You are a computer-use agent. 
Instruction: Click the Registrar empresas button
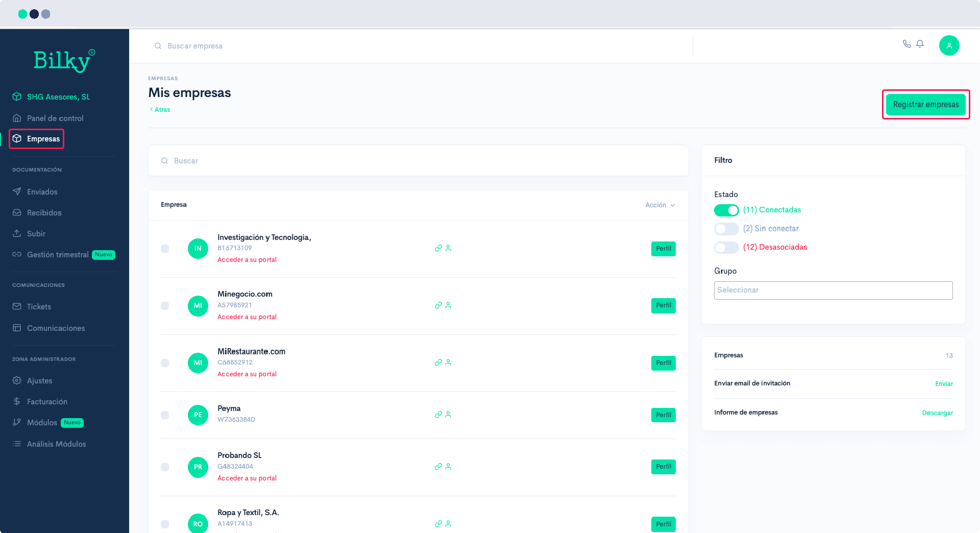[x=925, y=105]
